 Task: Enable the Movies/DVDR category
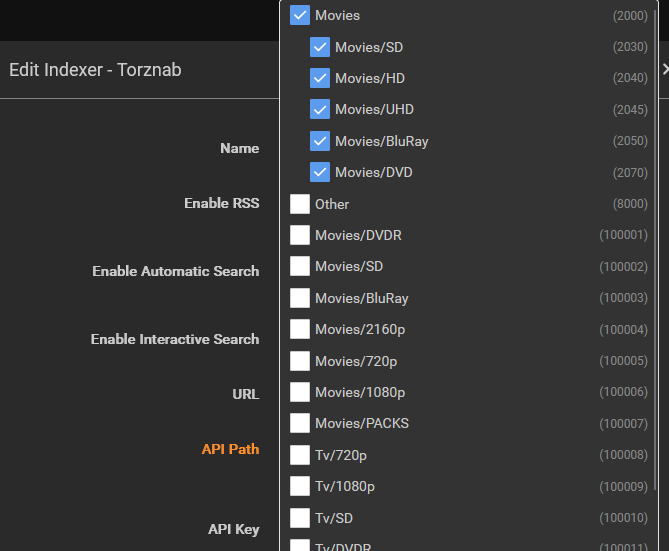(x=300, y=235)
